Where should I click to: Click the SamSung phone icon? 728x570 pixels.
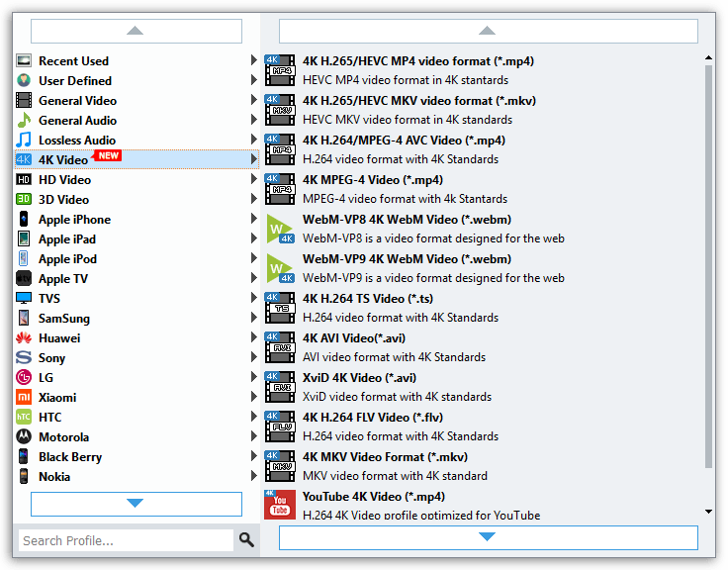click(24, 318)
